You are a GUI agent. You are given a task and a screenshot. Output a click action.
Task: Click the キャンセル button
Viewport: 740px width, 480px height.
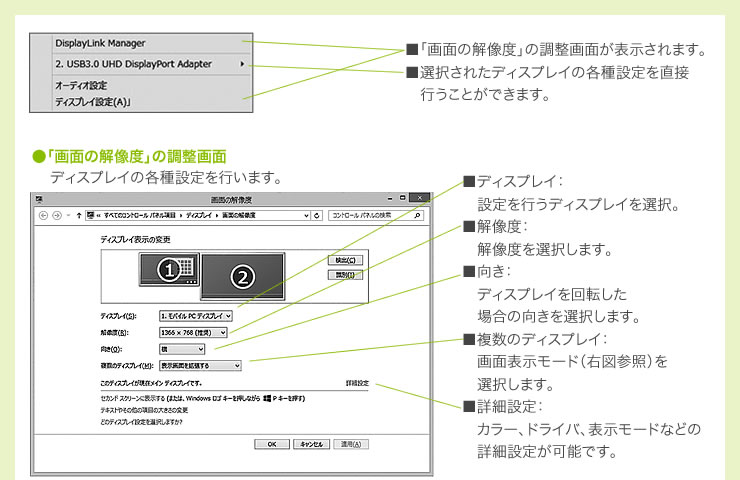[x=311, y=444]
